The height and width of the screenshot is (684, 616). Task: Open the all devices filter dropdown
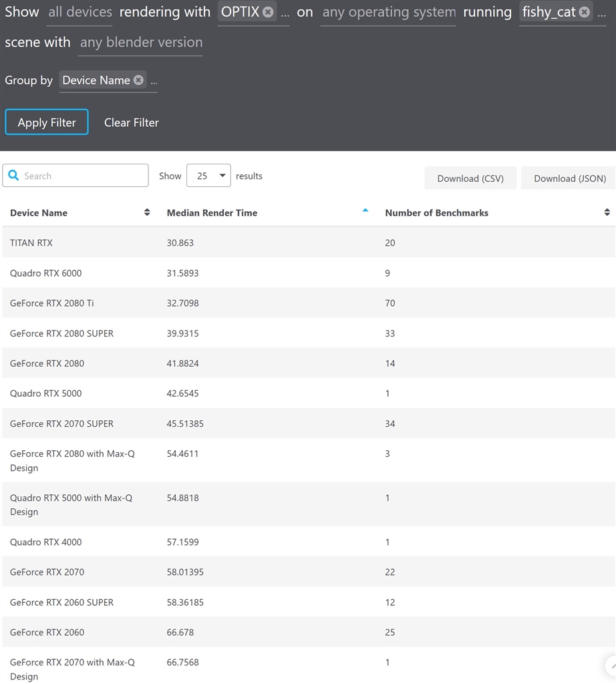80,12
